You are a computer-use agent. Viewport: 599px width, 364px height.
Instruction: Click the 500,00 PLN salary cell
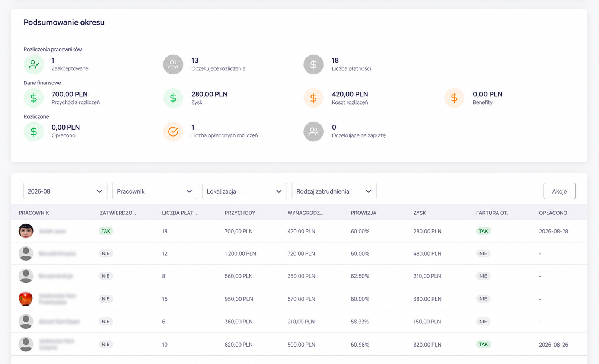(x=301, y=344)
